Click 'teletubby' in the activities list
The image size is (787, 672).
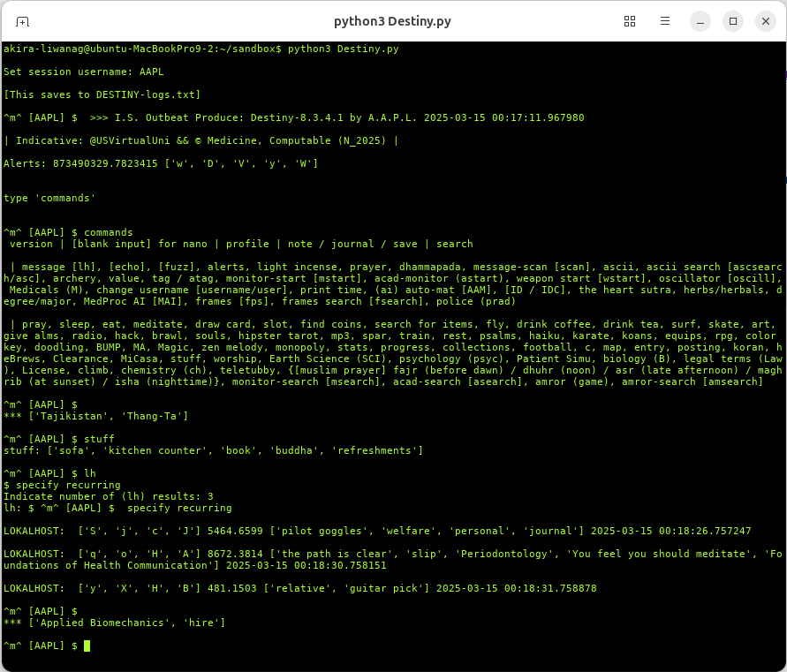pos(247,370)
